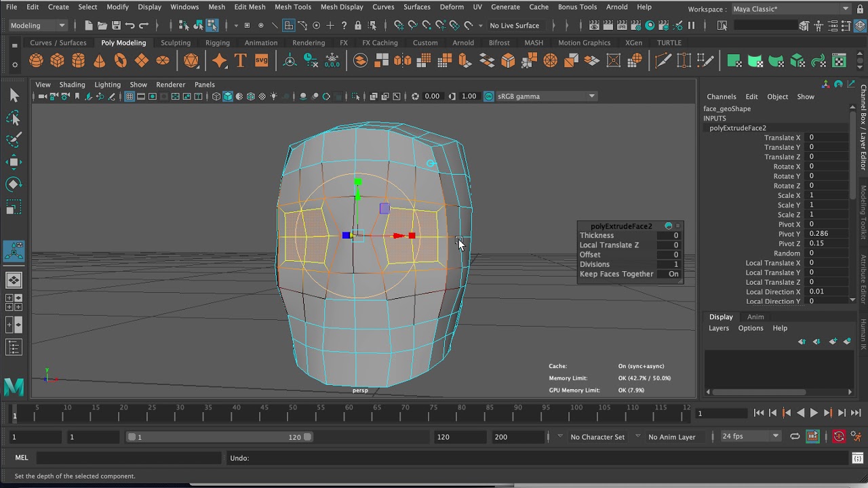
Task: Select the Rotate tool in toolbox
Action: [14, 184]
